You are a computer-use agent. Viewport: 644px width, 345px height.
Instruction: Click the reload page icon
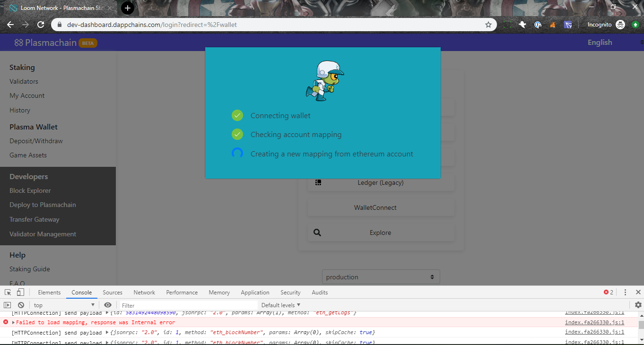coord(41,24)
